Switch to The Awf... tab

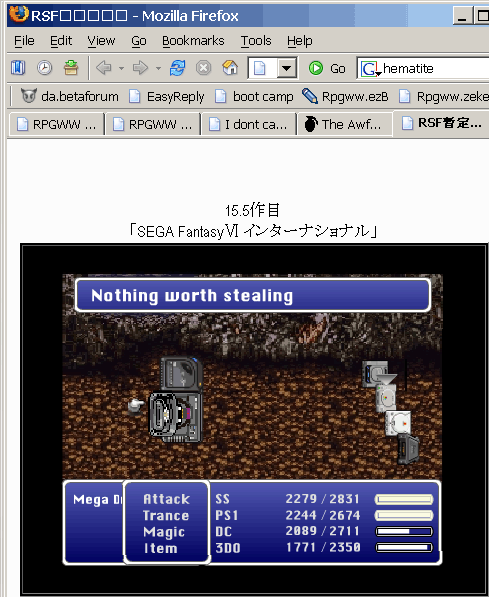(x=345, y=124)
